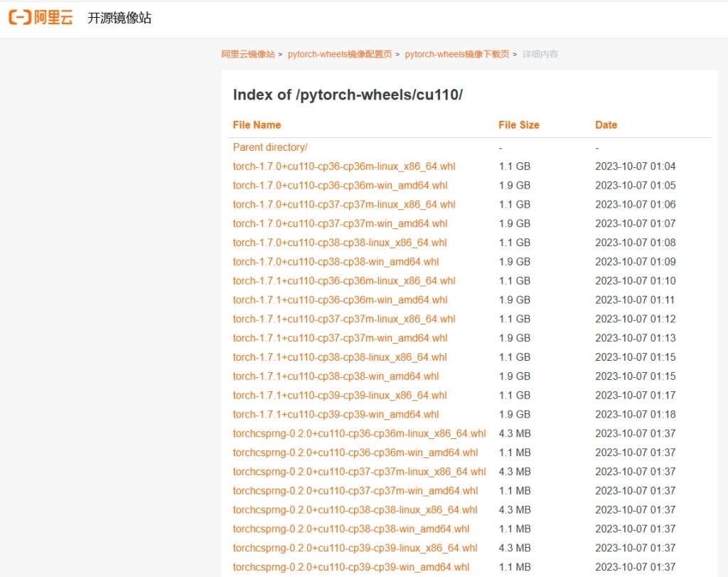The width and height of the screenshot is (728, 577).
Task: Sort by the File Size column header
Action: tap(518, 125)
